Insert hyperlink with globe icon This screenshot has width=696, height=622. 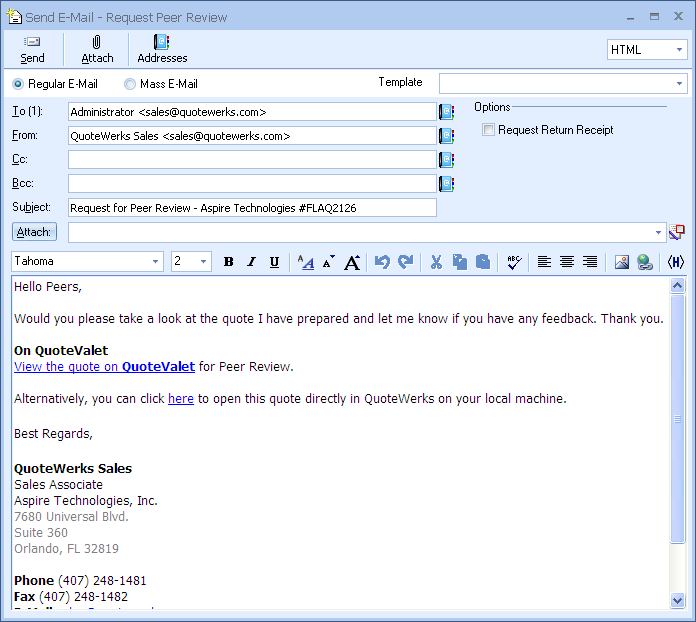[645, 262]
